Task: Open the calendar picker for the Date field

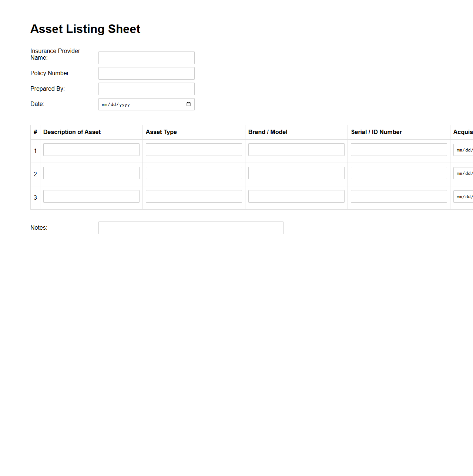Action: pyautogui.click(x=188, y=104)
